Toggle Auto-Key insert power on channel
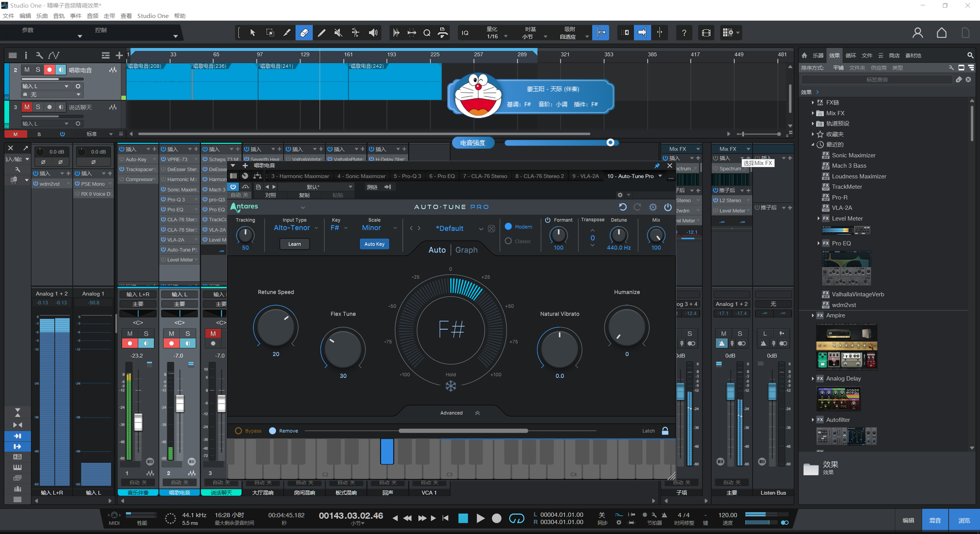The height and width of the screenshot is (534, 980). [122, 159]
